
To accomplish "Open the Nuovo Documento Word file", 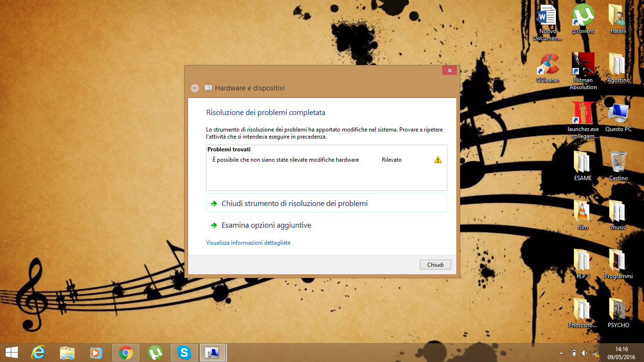I will click(x=547, y=17).
